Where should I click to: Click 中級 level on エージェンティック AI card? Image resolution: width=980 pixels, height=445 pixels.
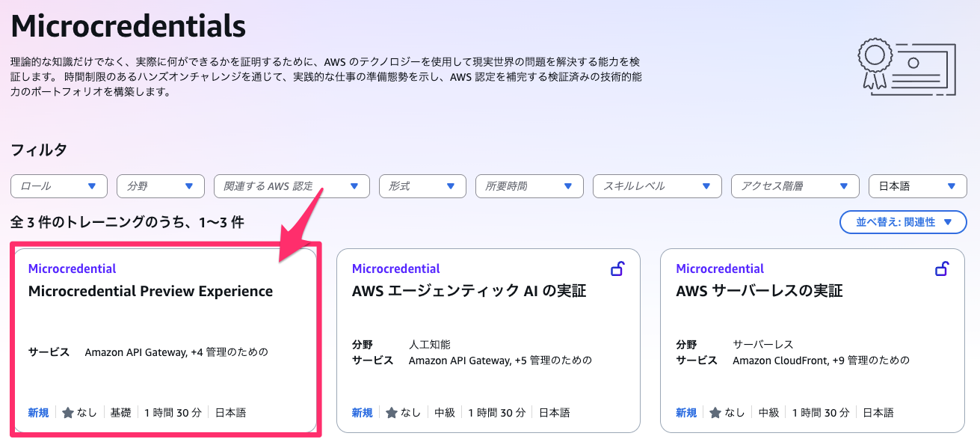pyautogui.click(x=445, y=413)
